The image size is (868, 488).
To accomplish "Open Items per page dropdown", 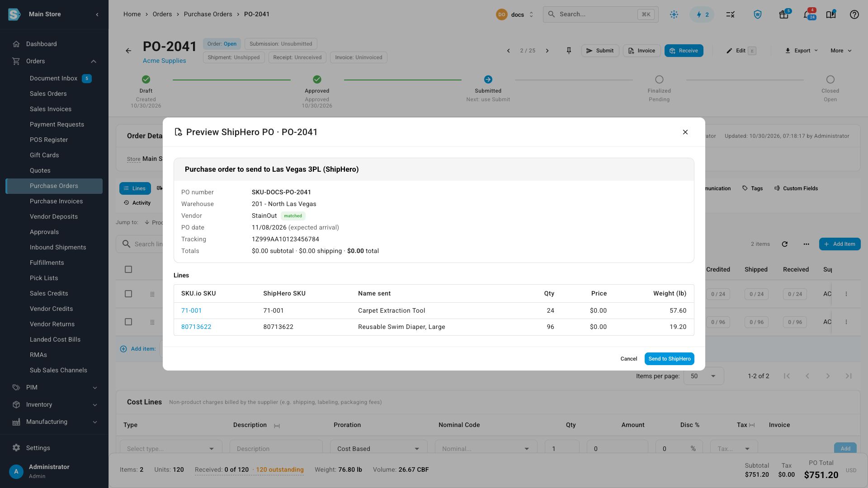I will [703, 376].
